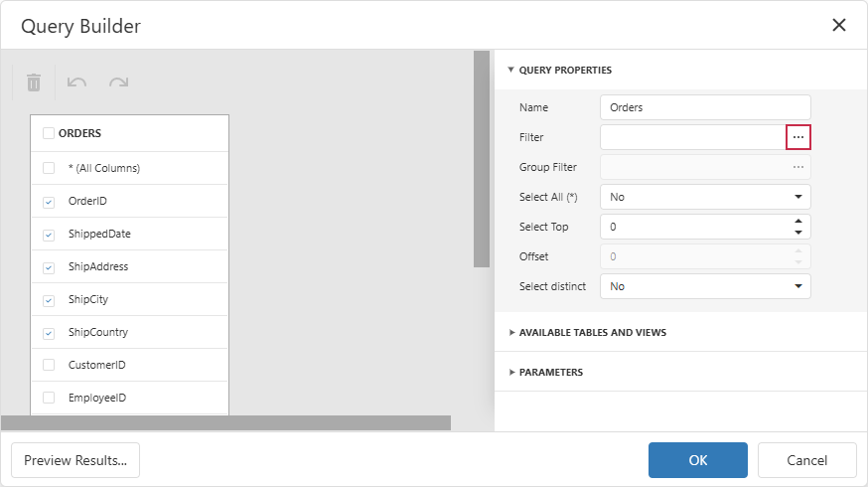Image resolution: width=868 pixels, height=487 pixels.
Task: Click the undo arrow icon
Action: [x=76, y=82]
